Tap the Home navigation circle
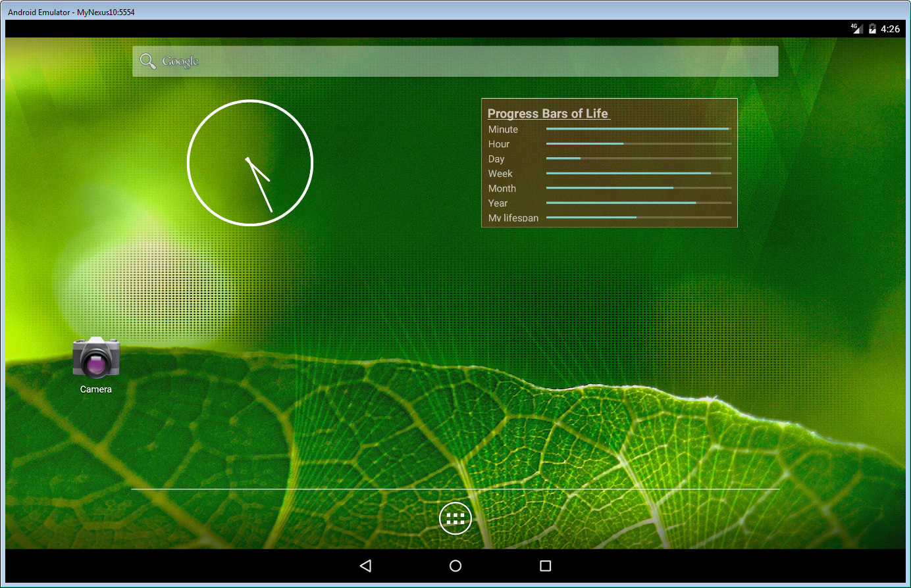Viewport: 911px width, 588px height. point(455,566)
